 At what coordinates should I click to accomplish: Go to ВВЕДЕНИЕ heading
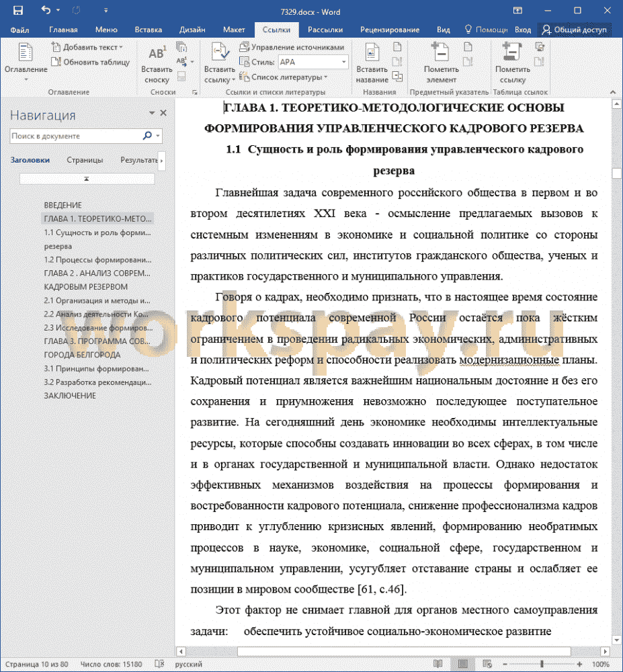point(63,205)
